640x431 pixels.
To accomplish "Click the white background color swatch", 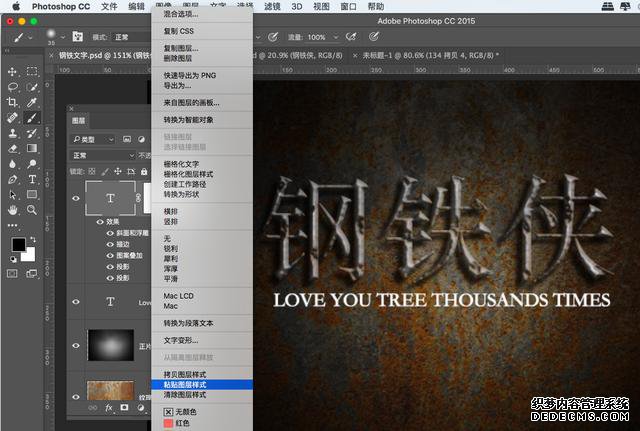I will pyautogui.click(x=29, y=255).
